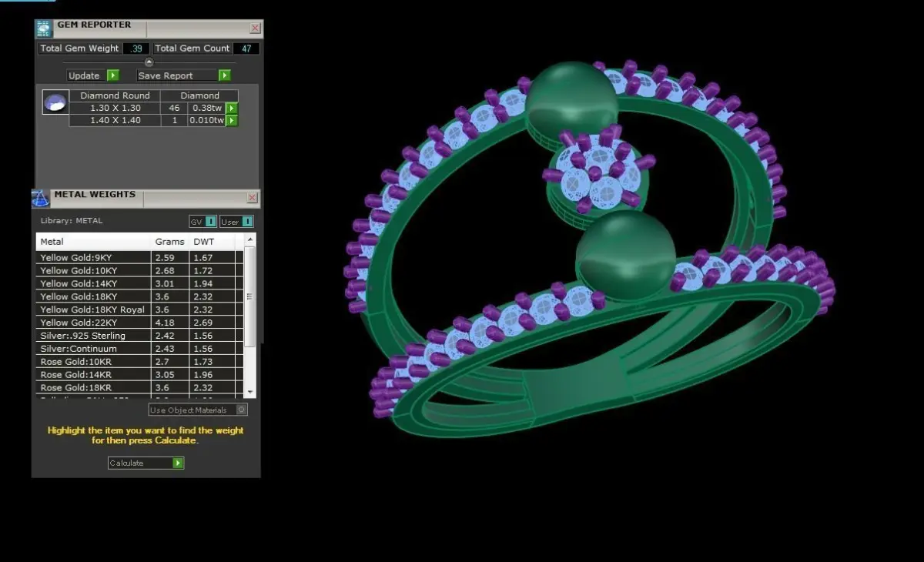Screen dimensions: 924x562
Task: Select the Yellow Gold:22KY row
Action: pos(139,323)
